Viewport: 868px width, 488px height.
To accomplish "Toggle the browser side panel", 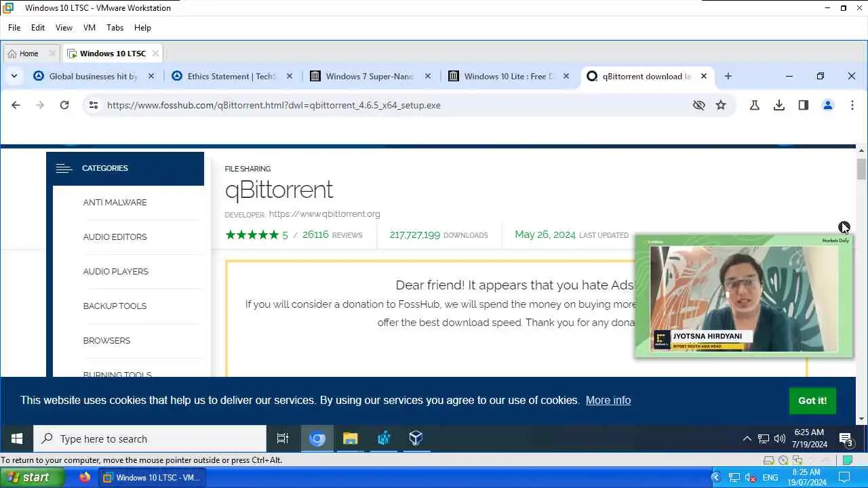I will [x=804, y=105].
